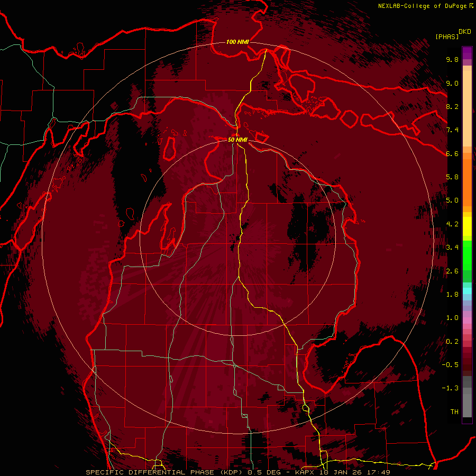Click the 50 NMI range ring label
This screenshot has width=476, height=476.
(237, 140)
